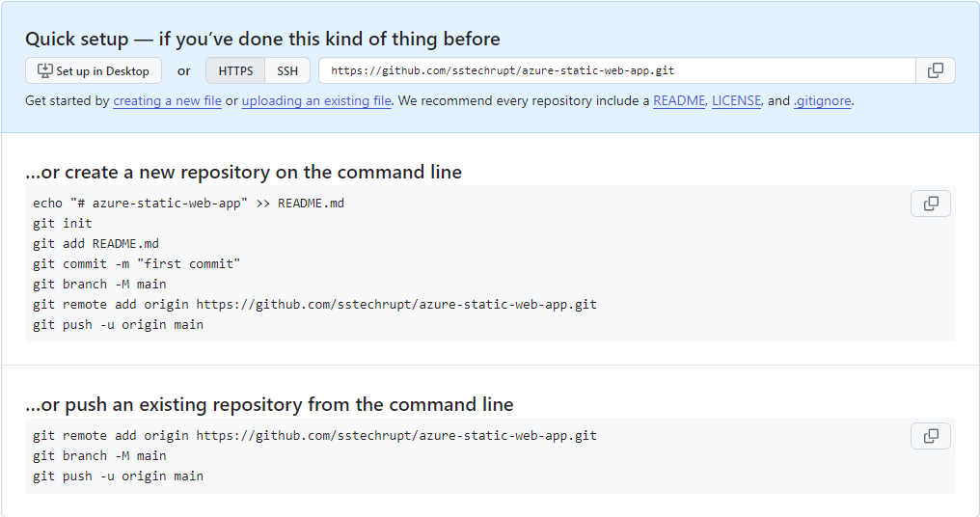Viewport: 980px width, 517px height.
Task: Open the .gitignore link
Action: click(822, 100)
